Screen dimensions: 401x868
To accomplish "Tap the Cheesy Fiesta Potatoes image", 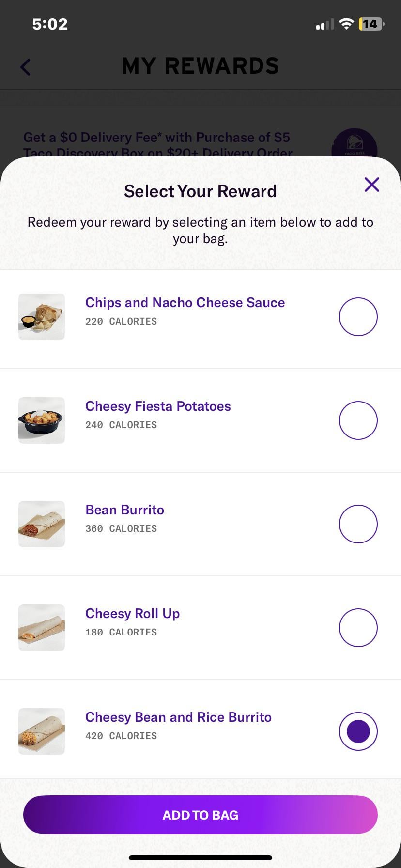I will [x=42, y=420].
